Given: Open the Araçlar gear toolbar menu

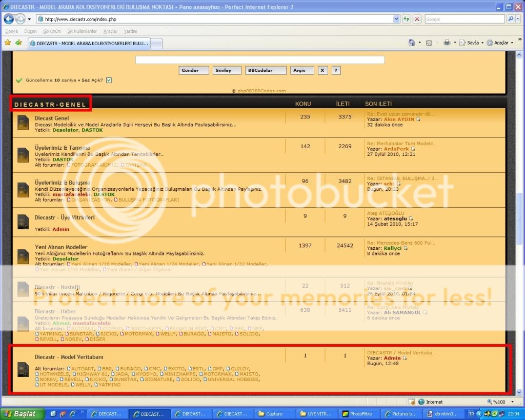Looking at the screenshot, I should coord(500,43).
